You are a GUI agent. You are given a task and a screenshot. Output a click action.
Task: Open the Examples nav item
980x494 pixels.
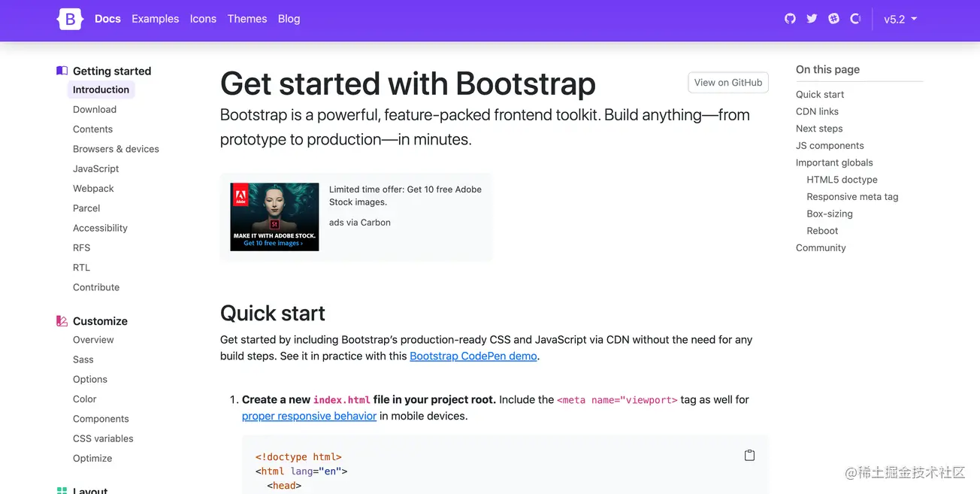[x=155, y=19]
